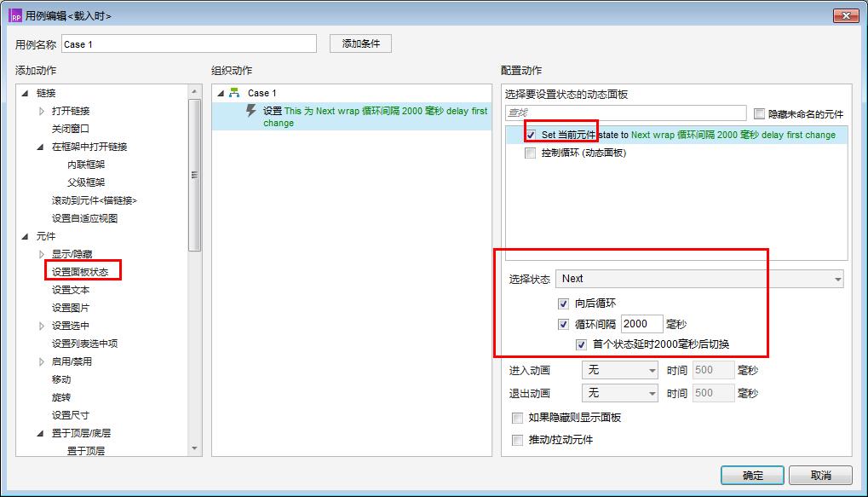Open the 进入动画 dropdown
This screenshot has height=497, width=868.
(619, 370)
